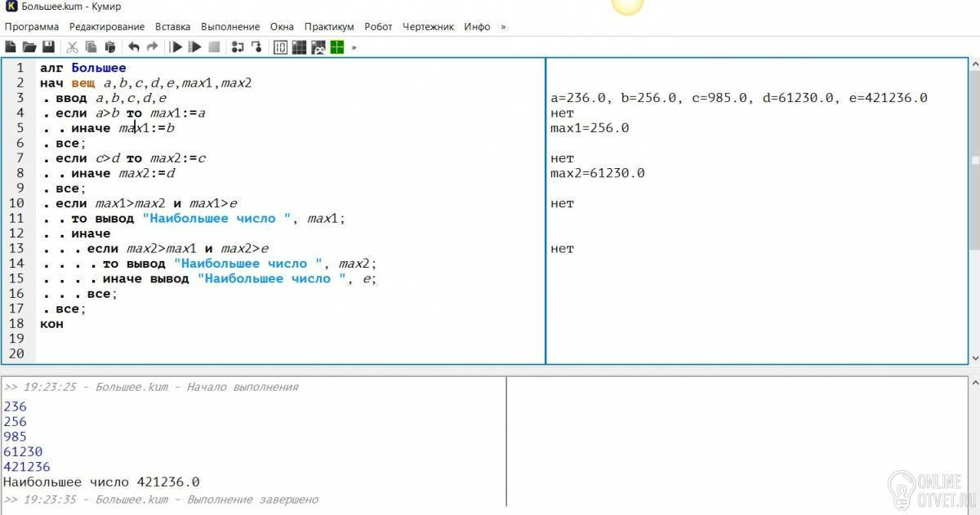Viewport: 980px width, 515px height.
Task: Click the output line "Наибольшее число 421236.0"
Action: coord(101,482)
